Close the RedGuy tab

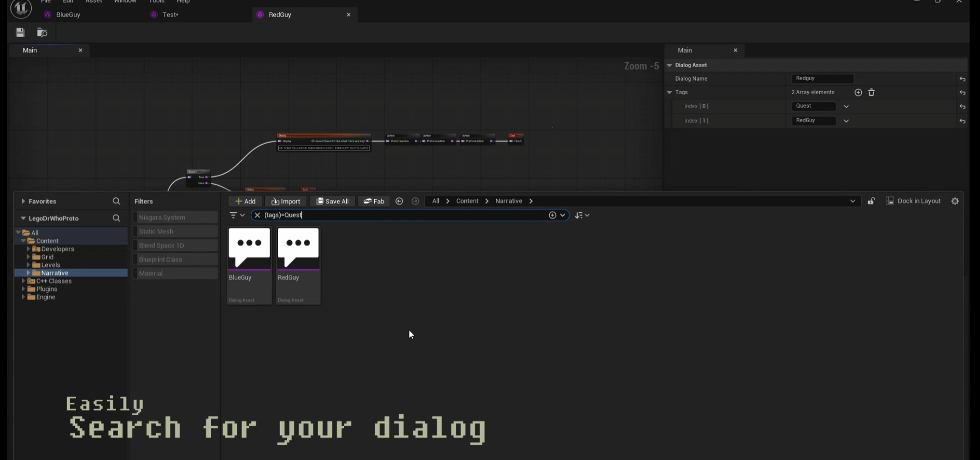(x=349, y=15)
